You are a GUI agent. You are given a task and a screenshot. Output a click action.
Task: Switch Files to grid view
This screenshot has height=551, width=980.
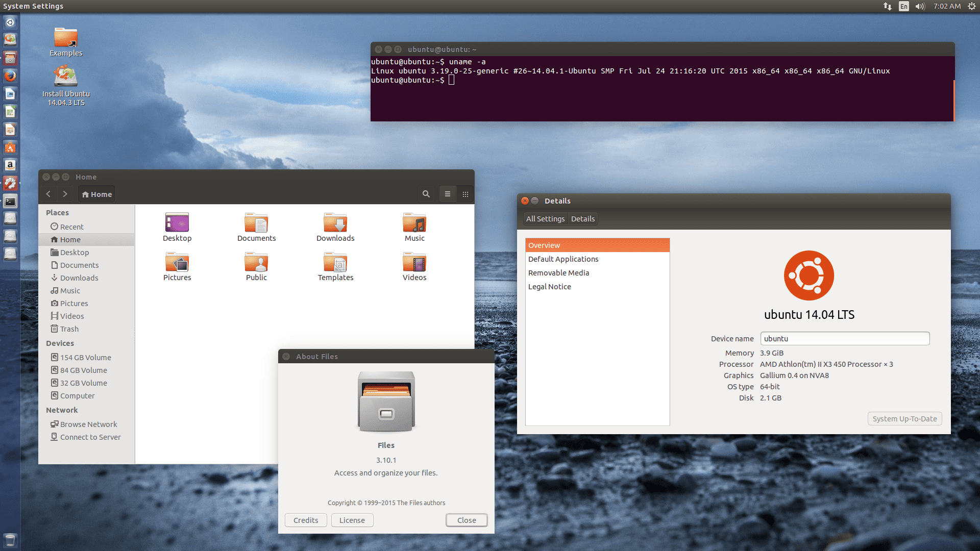[x=465, y=194]
